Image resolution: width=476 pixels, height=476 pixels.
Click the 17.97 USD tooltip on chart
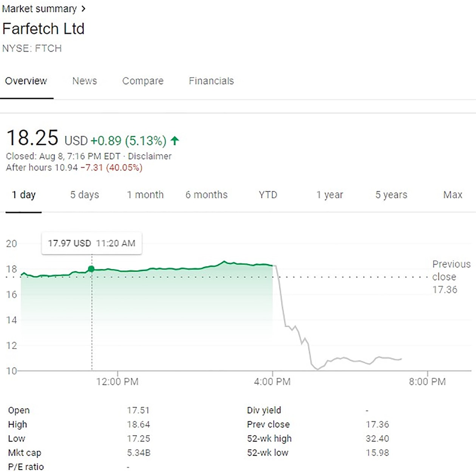(91, 243)
